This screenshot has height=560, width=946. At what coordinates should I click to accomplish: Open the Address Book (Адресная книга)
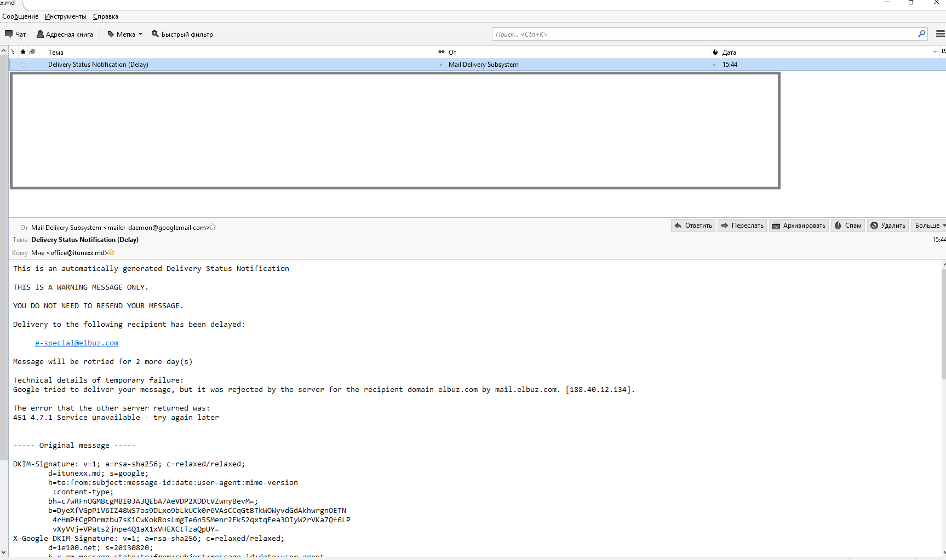[65, 34]
